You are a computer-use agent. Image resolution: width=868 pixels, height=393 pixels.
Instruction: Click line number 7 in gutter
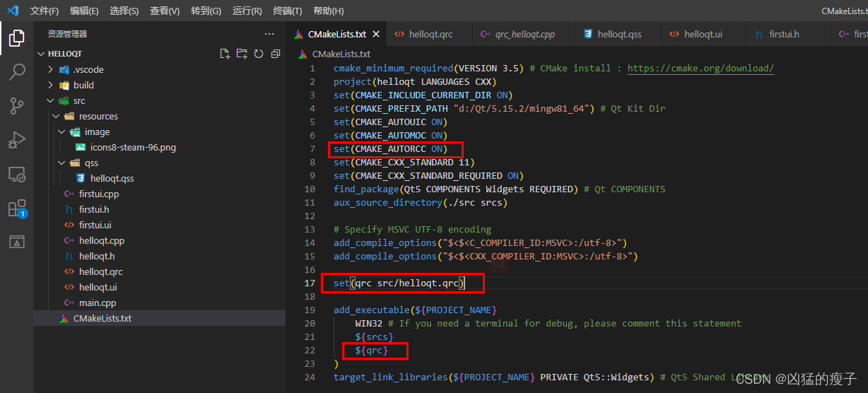[312, 149]
